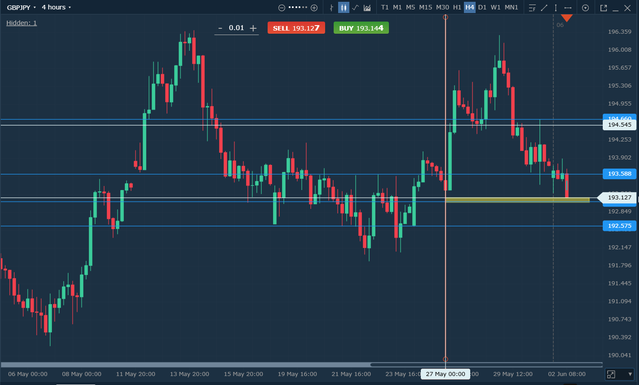Click the zoom level dots slider

click(x=297, y=7)
